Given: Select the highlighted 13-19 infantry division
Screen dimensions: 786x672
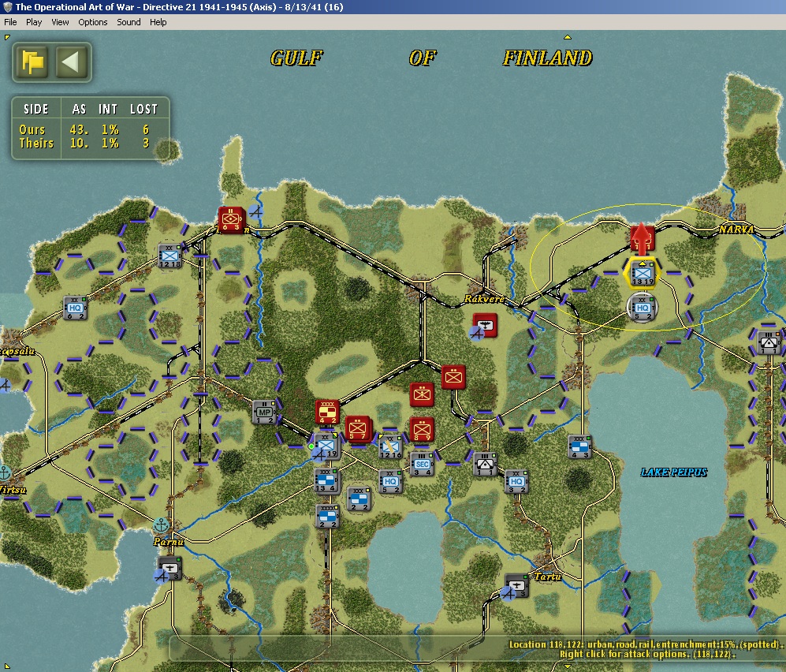Looking at the screenshot, I should point(643,274).
